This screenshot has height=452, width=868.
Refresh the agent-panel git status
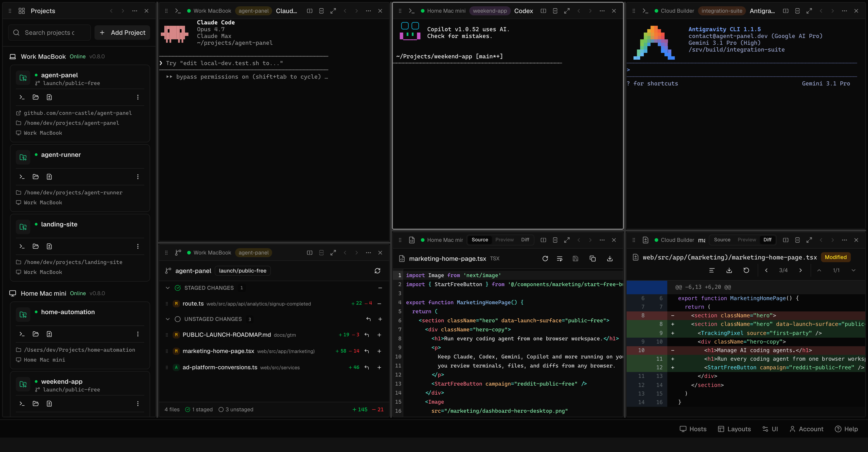coord(377,271)
